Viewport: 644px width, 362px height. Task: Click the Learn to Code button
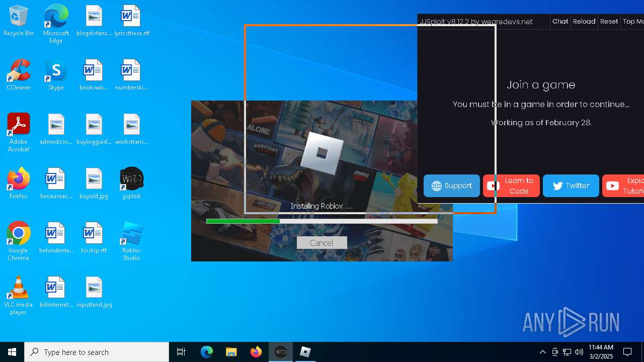point(511,186)
